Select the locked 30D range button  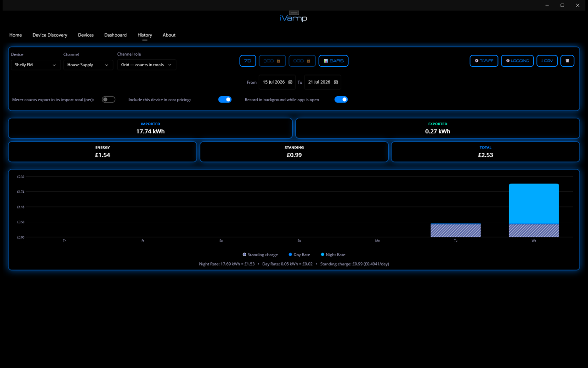coord(272,61)
